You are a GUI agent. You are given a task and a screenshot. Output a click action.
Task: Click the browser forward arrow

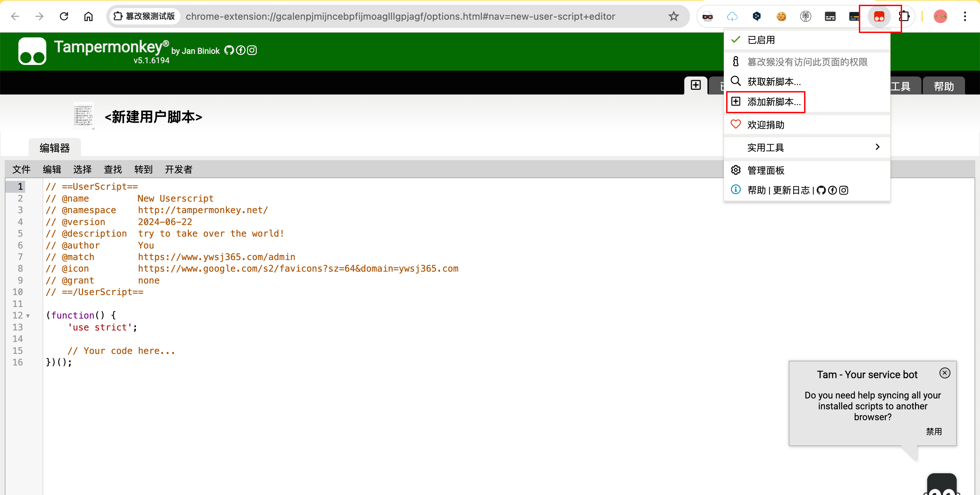pos(39,16)
